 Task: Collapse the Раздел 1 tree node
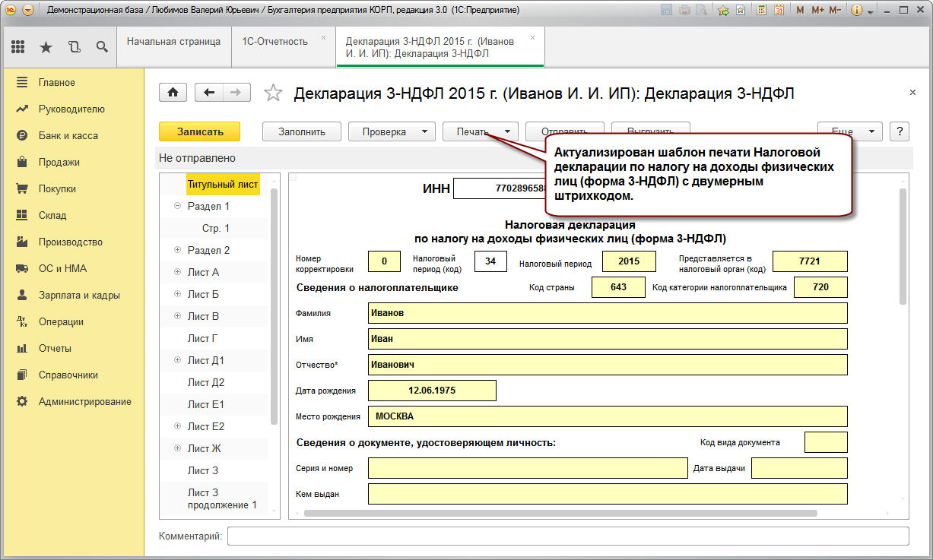tap(177, 206)
